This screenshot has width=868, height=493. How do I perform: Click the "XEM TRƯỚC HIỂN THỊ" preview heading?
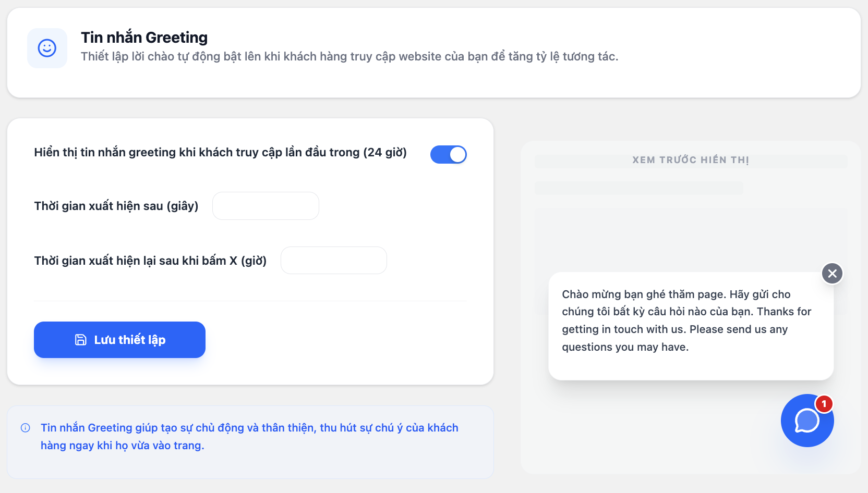pyautogui.click(x=690, y=160)
